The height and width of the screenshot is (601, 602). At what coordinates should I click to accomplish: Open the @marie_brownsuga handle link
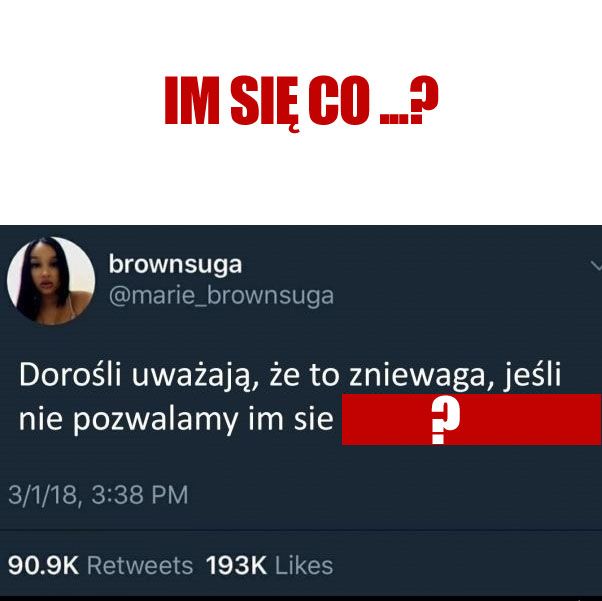221,296
